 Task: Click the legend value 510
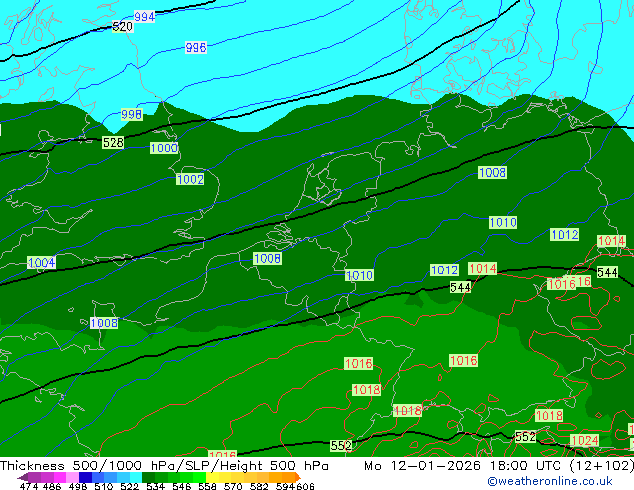104,486
